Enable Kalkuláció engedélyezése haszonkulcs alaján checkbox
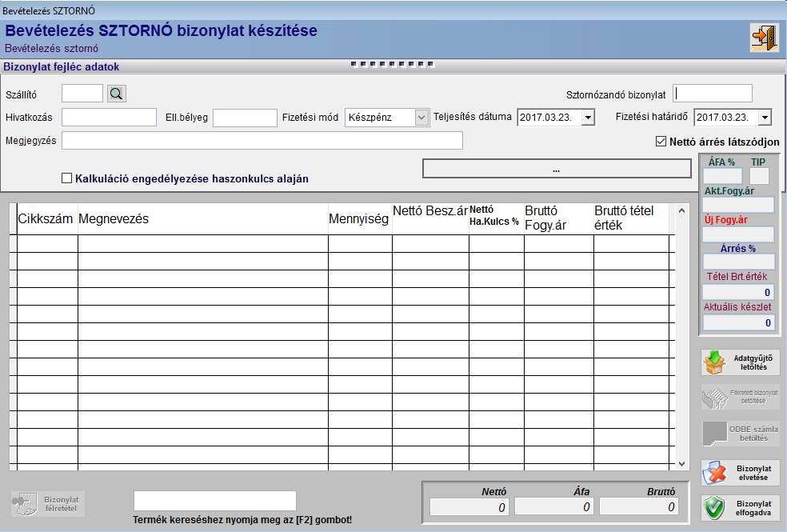The height and width of the screenshot is (532, 787). click(66, 178)
